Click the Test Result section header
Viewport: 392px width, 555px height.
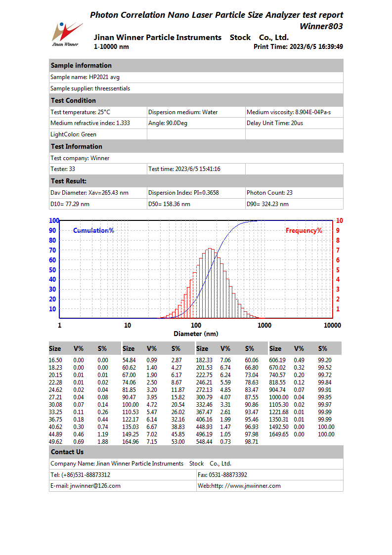[69, 181]
